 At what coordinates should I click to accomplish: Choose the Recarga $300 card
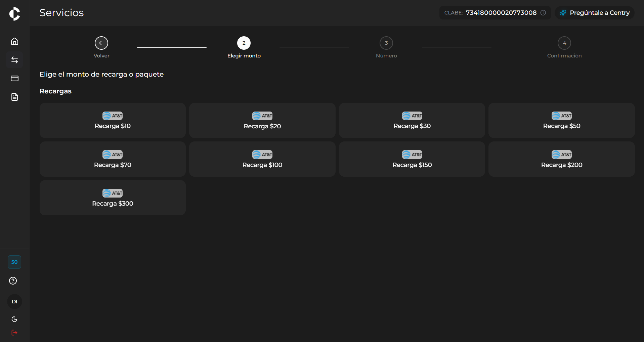113,198
